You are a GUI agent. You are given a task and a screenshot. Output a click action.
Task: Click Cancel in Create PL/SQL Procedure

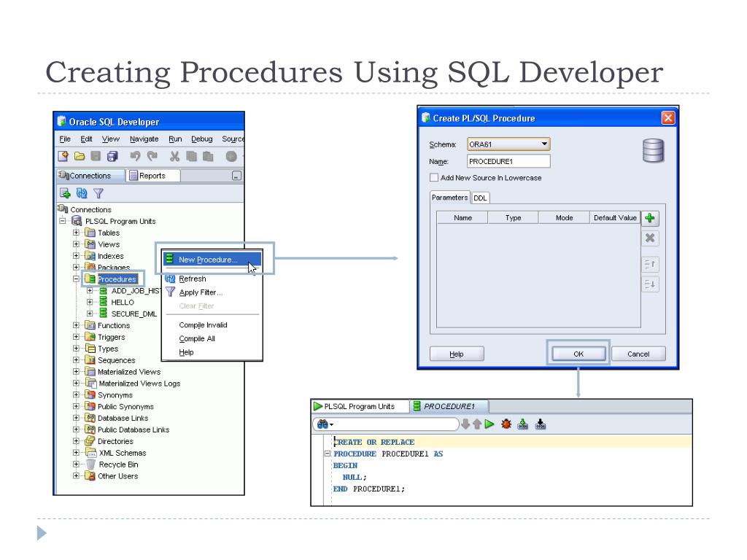tap(638, 354)
